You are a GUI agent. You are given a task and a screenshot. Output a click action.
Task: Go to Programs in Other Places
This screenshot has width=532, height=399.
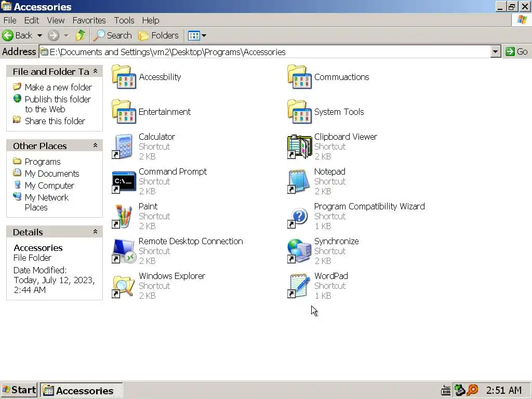pos(43,162)
